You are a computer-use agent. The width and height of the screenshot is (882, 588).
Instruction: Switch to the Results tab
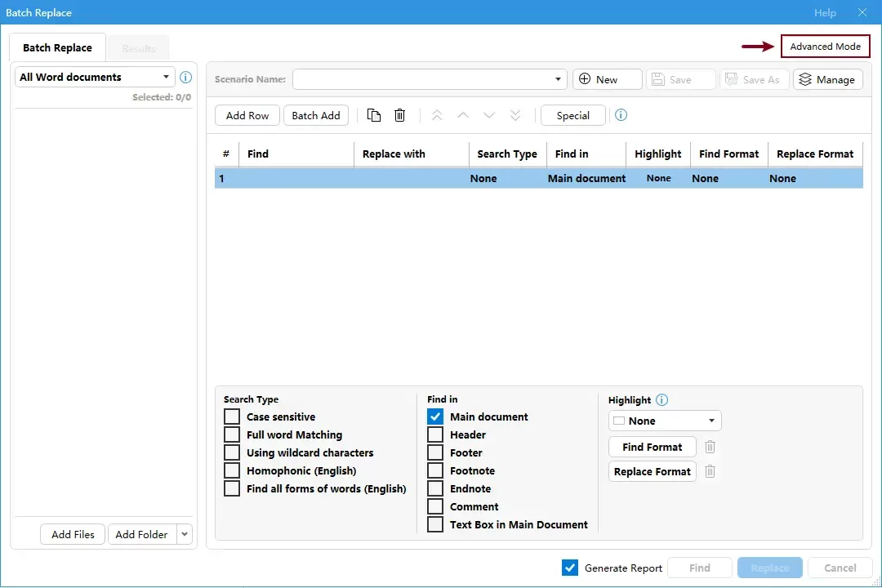pyautogui.click(x=138, y=49)
